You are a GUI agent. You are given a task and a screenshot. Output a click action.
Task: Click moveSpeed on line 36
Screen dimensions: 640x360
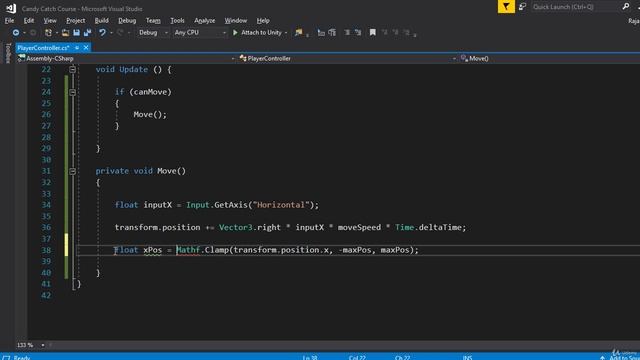[x=359, y=227]
